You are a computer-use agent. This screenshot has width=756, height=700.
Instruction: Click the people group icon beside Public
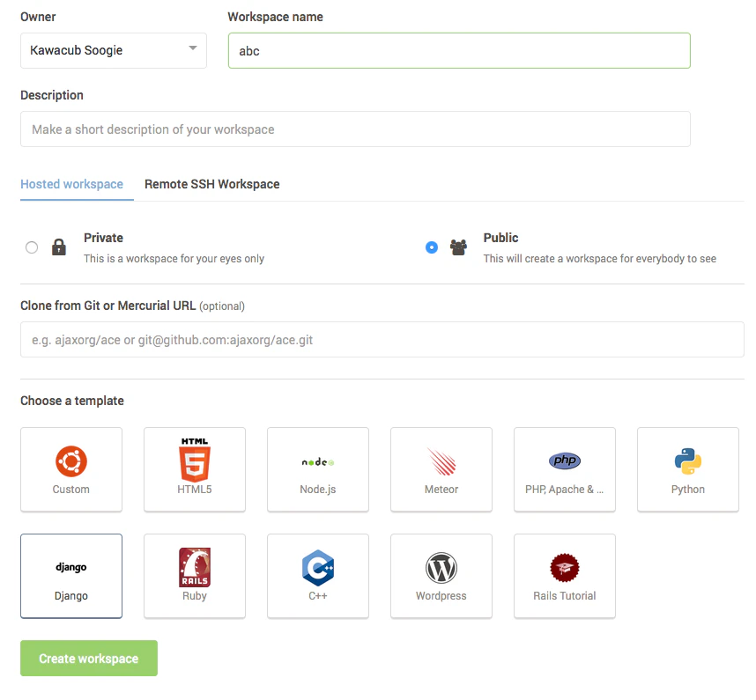coord(458,247)
